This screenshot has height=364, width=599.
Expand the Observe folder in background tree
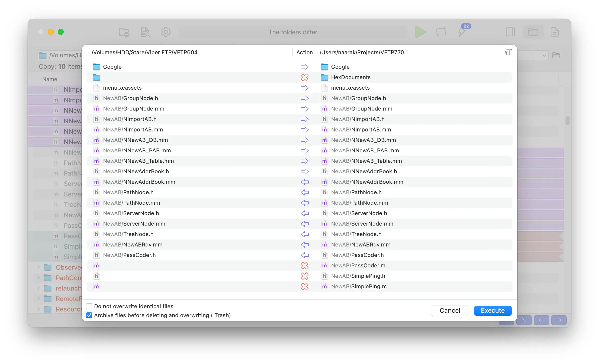tap(38, 267)
